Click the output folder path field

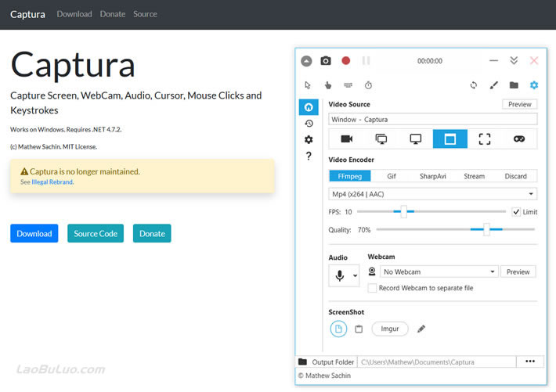pos(436,361)
